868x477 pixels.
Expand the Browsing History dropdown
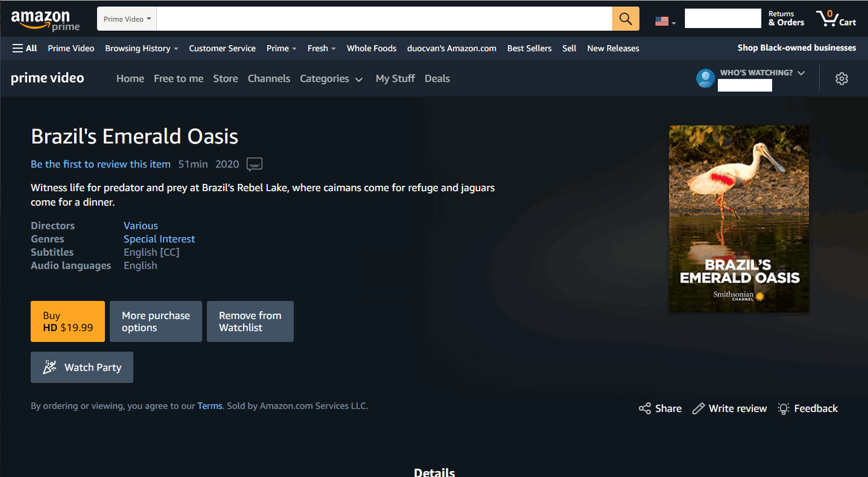[142, 48]
